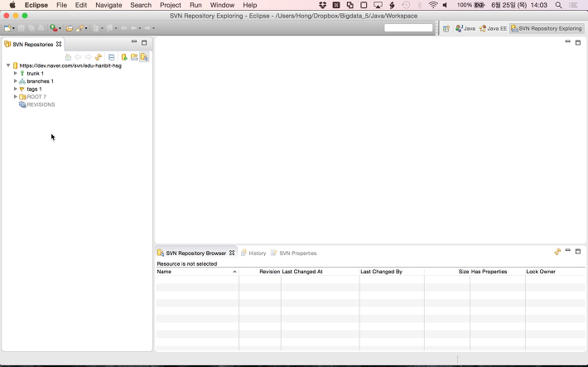Open Spotlight search in menu bar
Viewport: 588px width, 367px height.
coord(558,5)
